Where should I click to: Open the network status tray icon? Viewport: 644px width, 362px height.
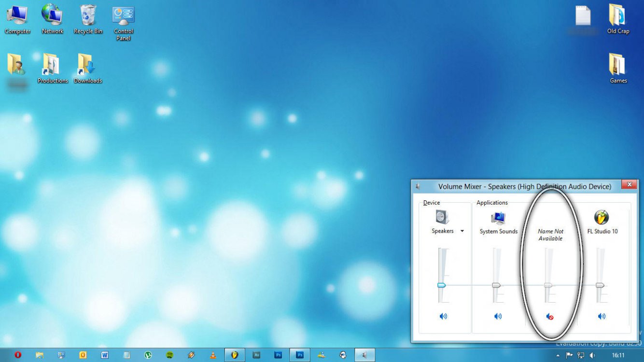[x=581, y=355]
